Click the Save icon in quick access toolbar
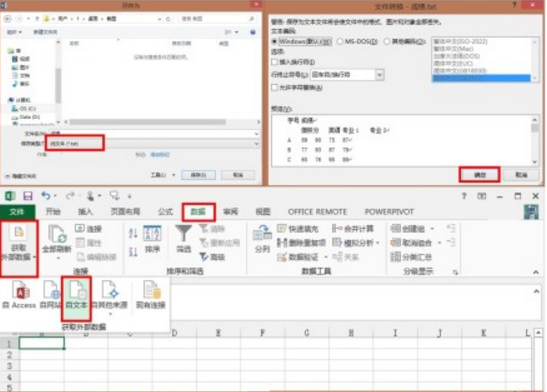This screenshot has height=392, width=547. pyautogui.click(x=28, y=196)
